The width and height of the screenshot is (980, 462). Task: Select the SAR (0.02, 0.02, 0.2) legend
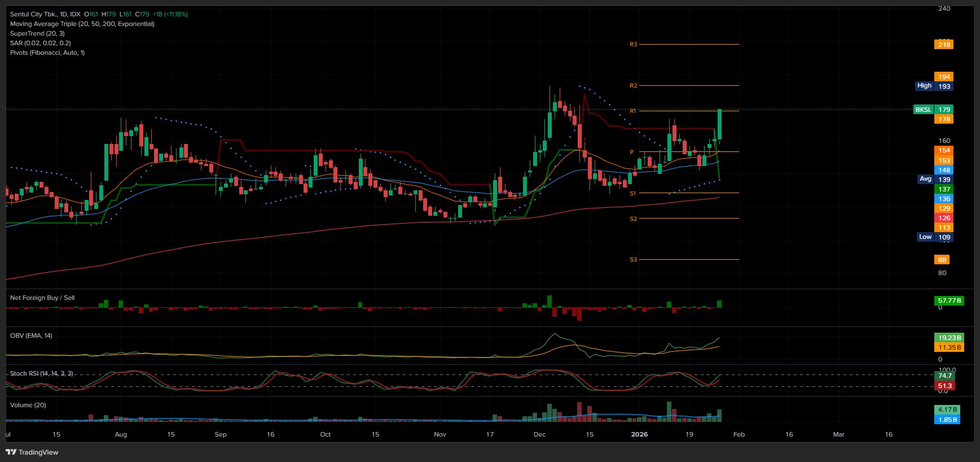(x=40, y=43)
